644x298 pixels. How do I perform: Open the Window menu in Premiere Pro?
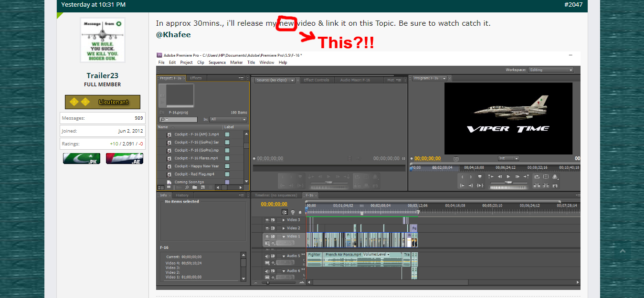(x=267, y=62)
